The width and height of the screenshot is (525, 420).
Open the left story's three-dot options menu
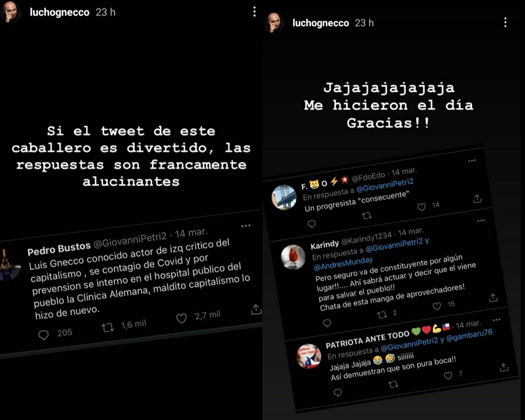click(x=255, y=12)
